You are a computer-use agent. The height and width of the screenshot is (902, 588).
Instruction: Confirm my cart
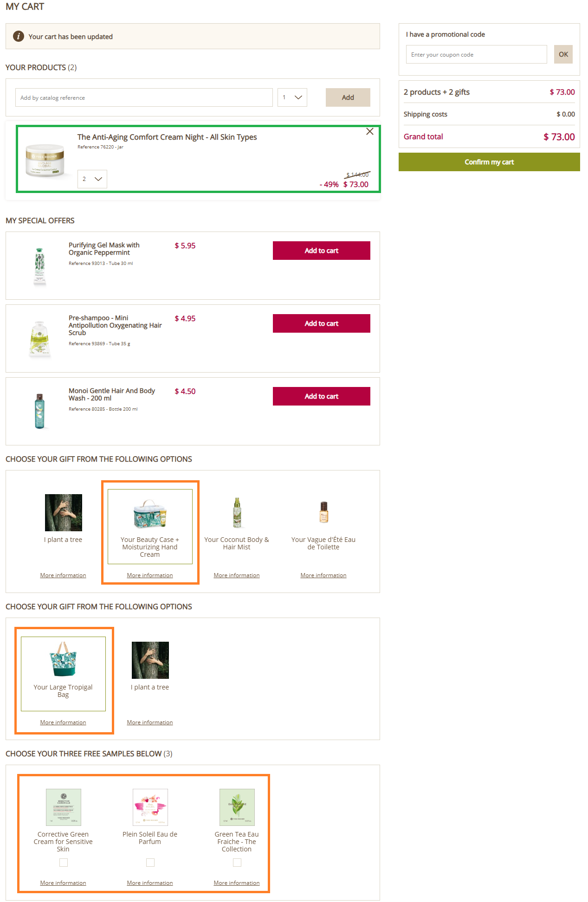coord(489,162)
